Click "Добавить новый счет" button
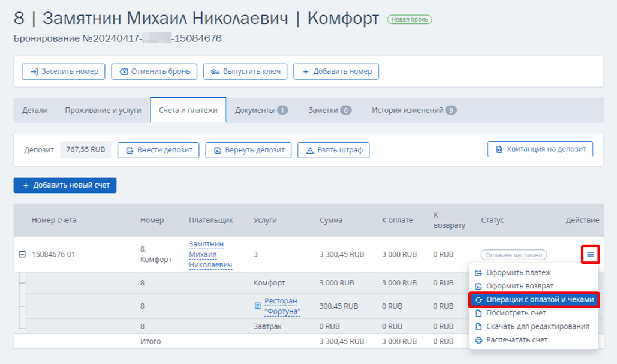Viewport: 617px width, 364px height. [65, 185]
